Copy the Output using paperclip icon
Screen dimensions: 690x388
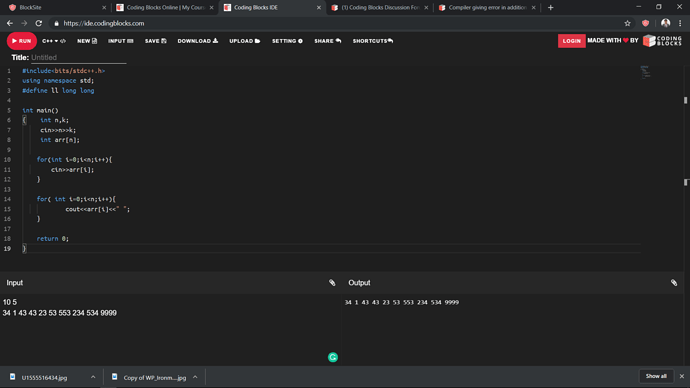click(x=674, y=283)
